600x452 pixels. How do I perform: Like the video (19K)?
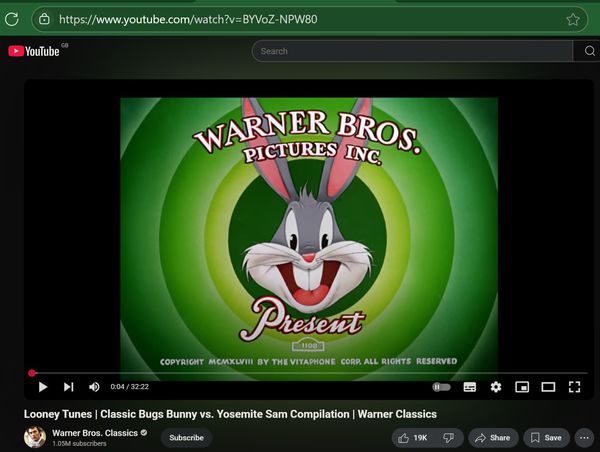tap(412, 438)
